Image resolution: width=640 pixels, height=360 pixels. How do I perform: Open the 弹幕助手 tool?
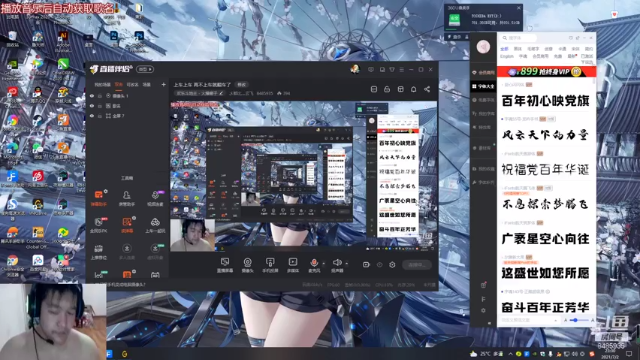[x=99, y=198]
